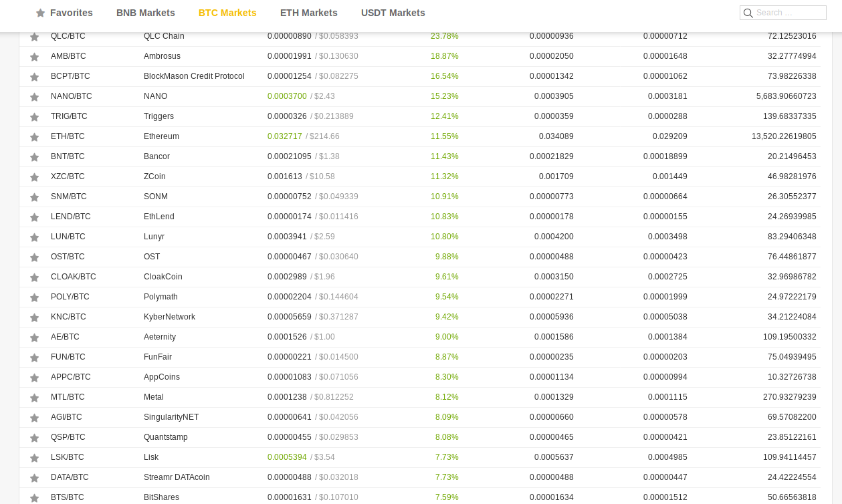The image size is (842, 504).
Task: Favorite the NANO/BTC pair
Action: point(34,97)
